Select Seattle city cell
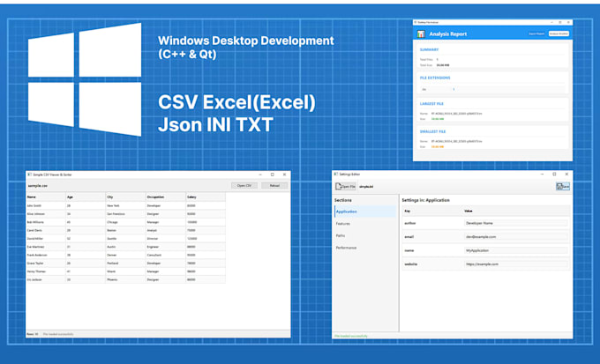The height and width of the screenshot is (364, 600). tap(125, 239)
